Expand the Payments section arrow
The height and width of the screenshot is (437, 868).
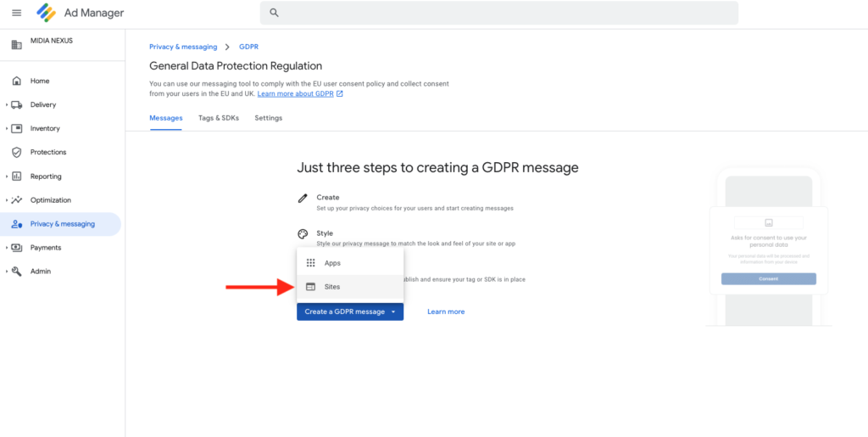(x=7, y=248)
